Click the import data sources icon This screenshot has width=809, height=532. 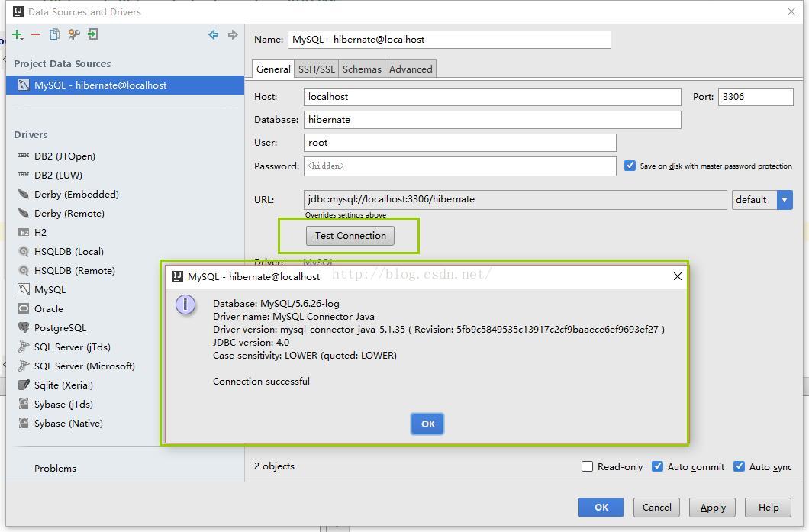pyautogui.click(x=93, y=34)
